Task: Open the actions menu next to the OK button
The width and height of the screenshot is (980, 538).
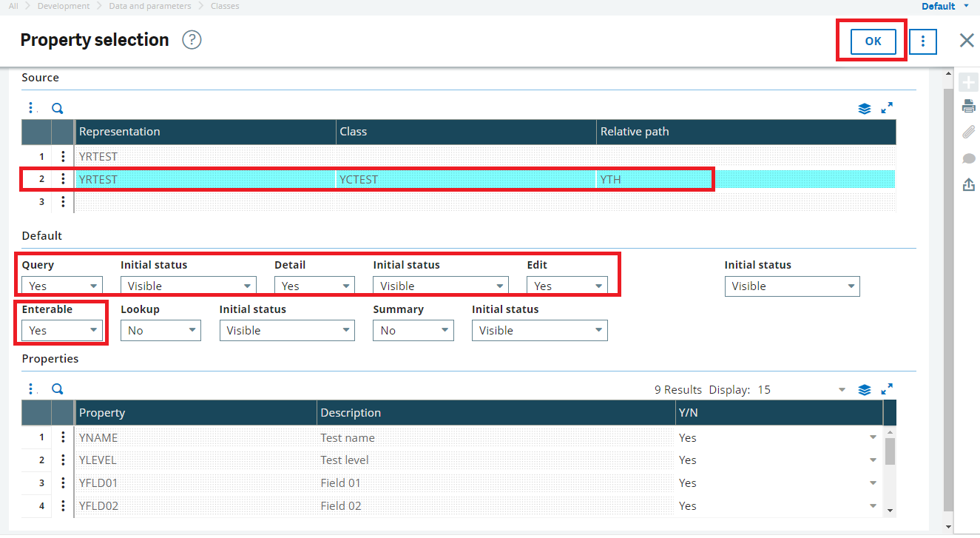Action: (922, 41)
